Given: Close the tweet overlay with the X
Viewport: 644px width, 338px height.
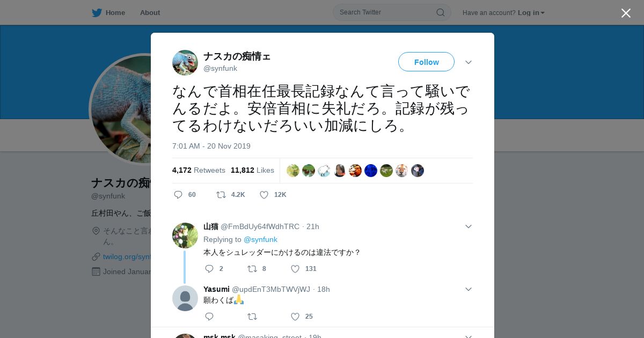Looking at the screenshot, I should click(626, 13).
